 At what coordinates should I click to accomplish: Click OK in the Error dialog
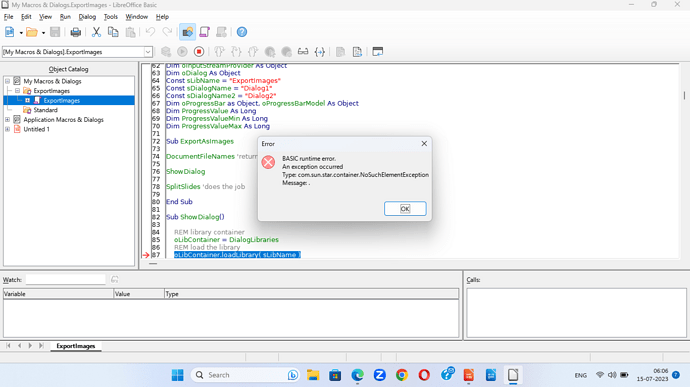point(405,209)
